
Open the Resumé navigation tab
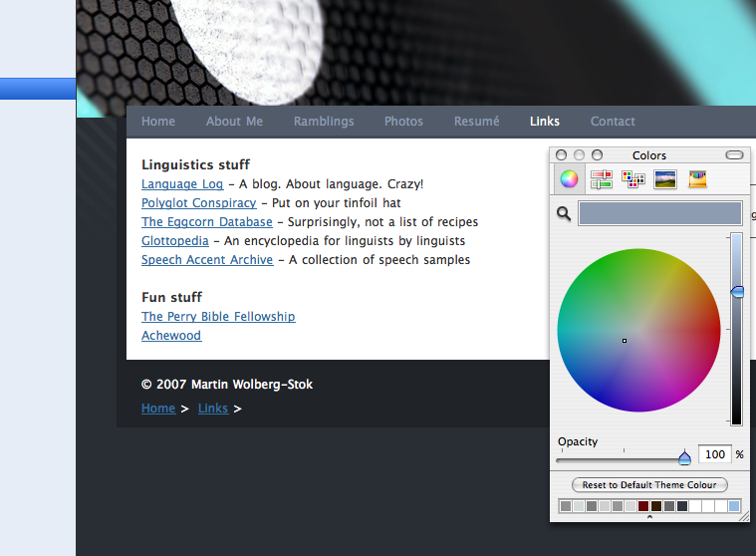tap(477, 121)
